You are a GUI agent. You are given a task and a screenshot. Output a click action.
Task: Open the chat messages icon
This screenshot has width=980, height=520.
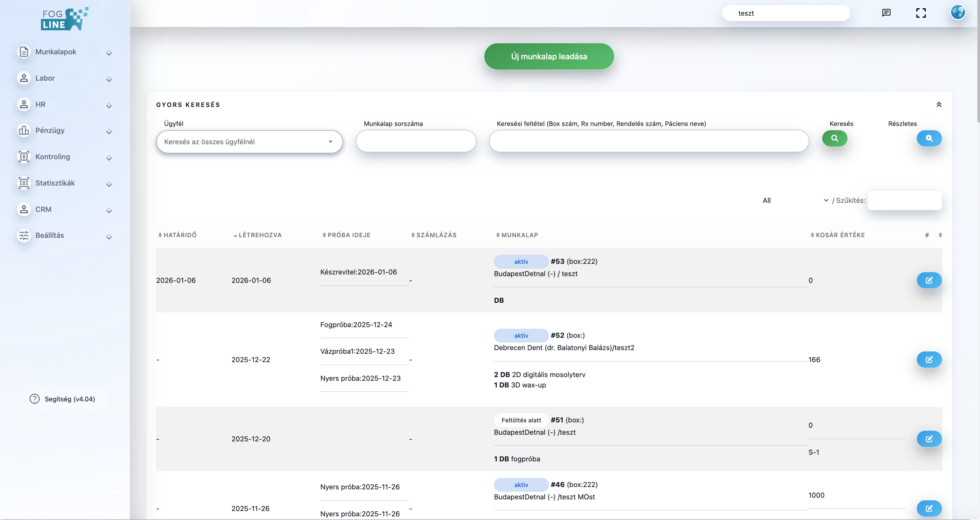pyautogui.click(x=886, y=13)
